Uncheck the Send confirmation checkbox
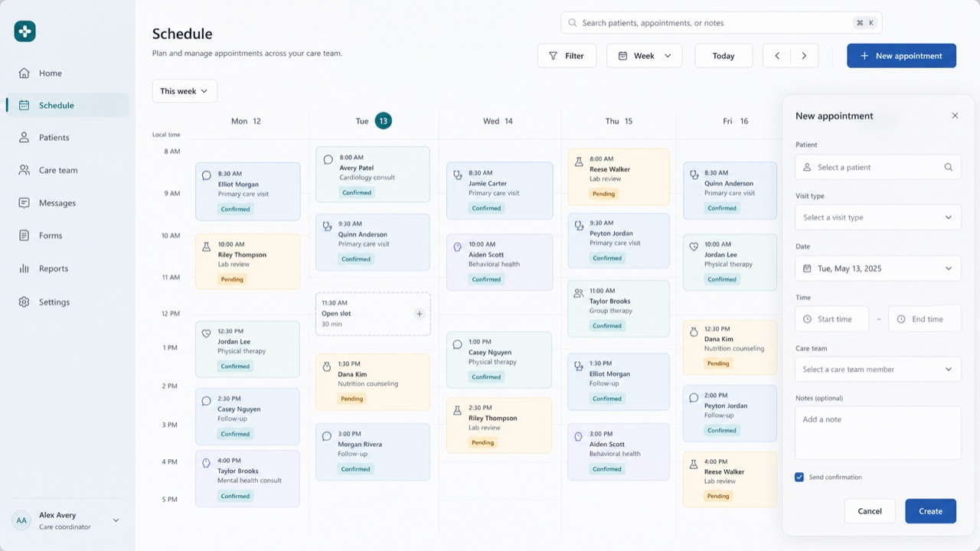 [799, 477]
